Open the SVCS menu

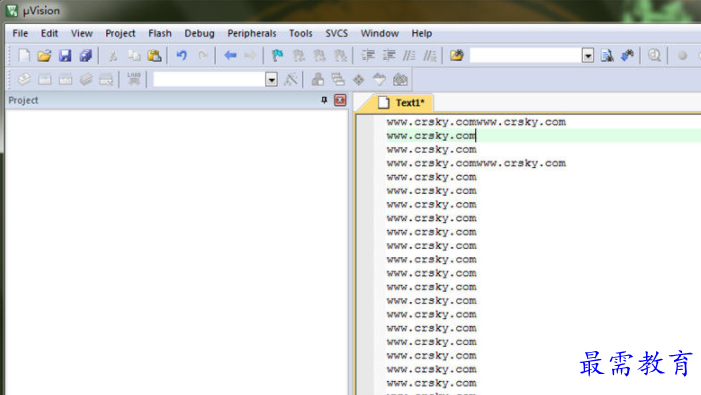pos(337,34)
